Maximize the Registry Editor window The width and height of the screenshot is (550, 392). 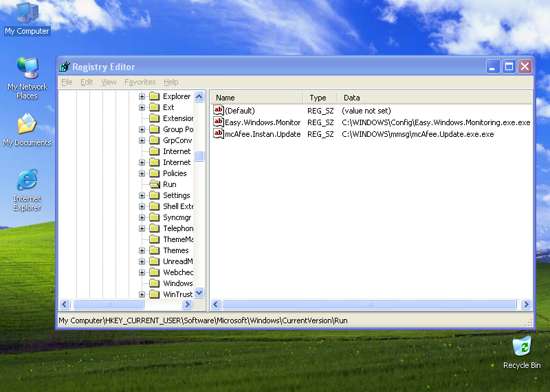pos(509,66)
